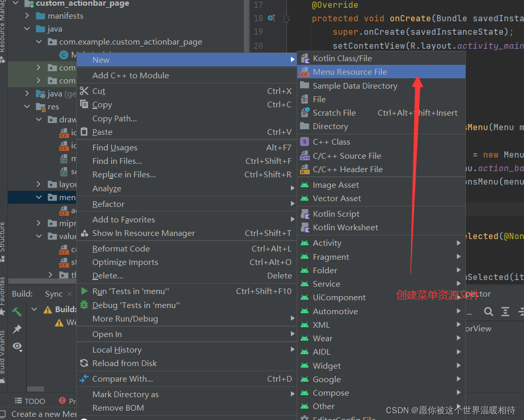Open the Build Variants side tab
The width and height of the screenshot is (524, 420).
pos(3,356)
